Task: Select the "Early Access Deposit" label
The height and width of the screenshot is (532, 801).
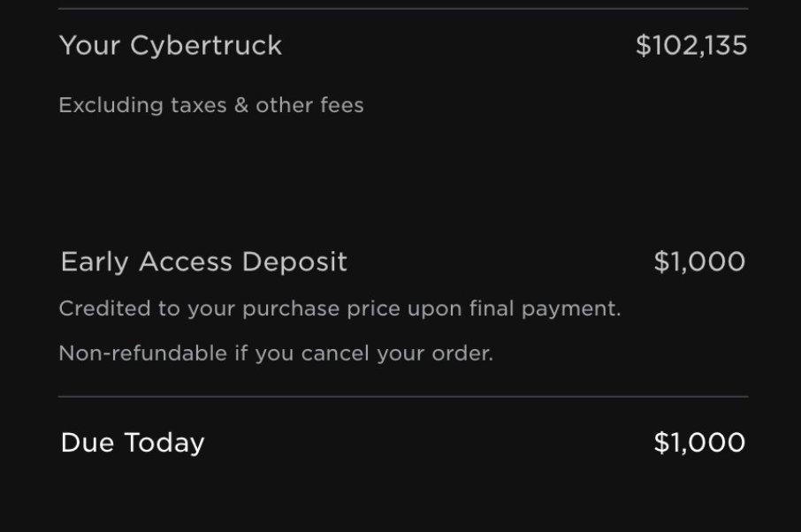Action: (203, 262)
